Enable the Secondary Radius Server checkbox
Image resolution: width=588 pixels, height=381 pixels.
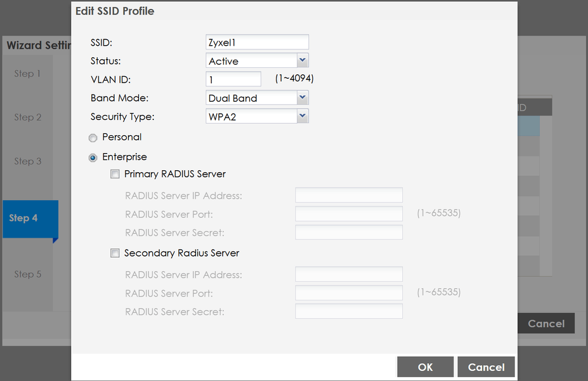115,253
